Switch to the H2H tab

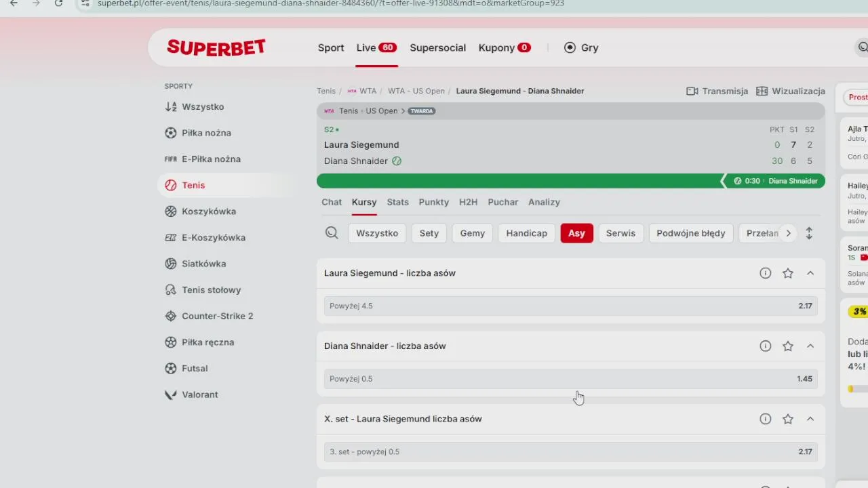468,202
